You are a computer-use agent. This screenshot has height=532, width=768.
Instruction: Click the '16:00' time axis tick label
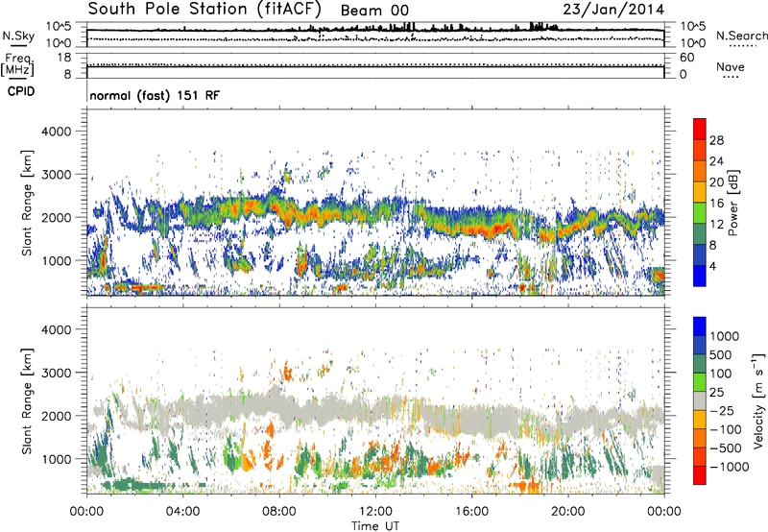click(471, 512)
